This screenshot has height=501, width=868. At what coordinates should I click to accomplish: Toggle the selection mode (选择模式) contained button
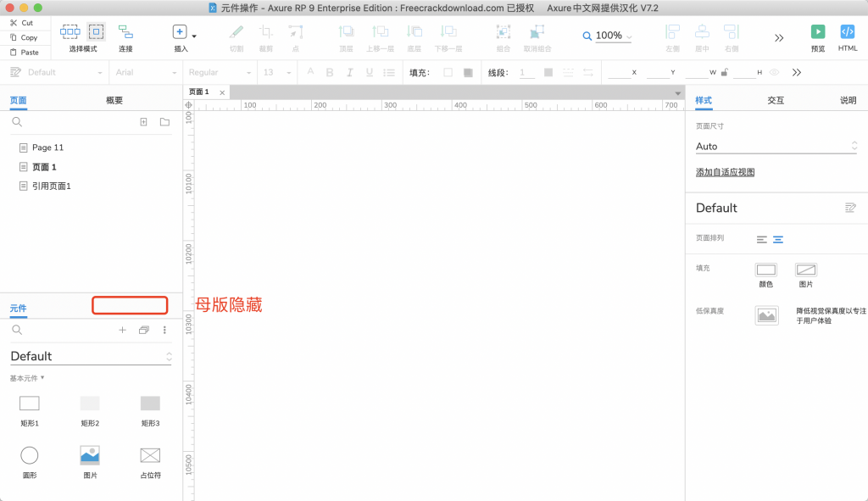coord(96,32)
